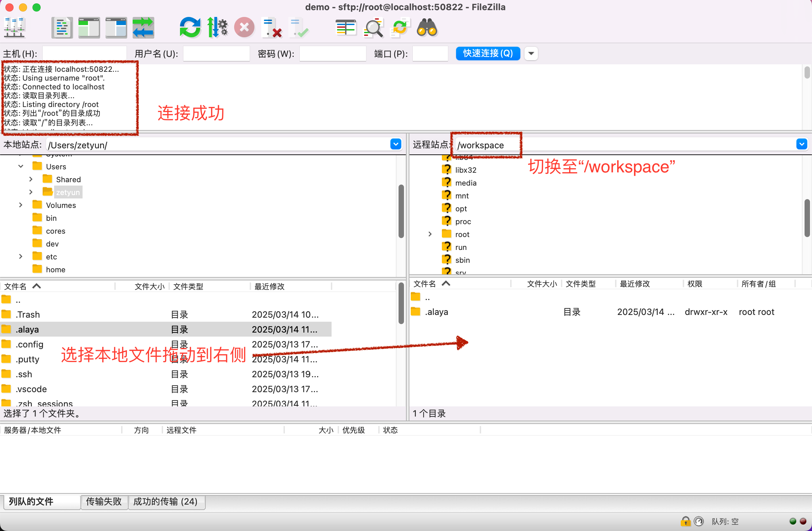Toggle processing of transfer queue icon
The image size is (812, 531).
coord(217,27)
